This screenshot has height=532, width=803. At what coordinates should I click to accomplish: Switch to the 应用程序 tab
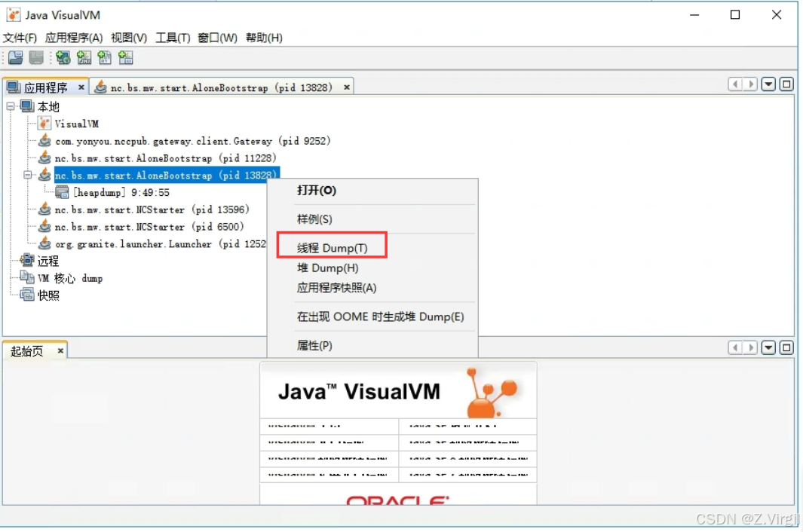(45, 87)
